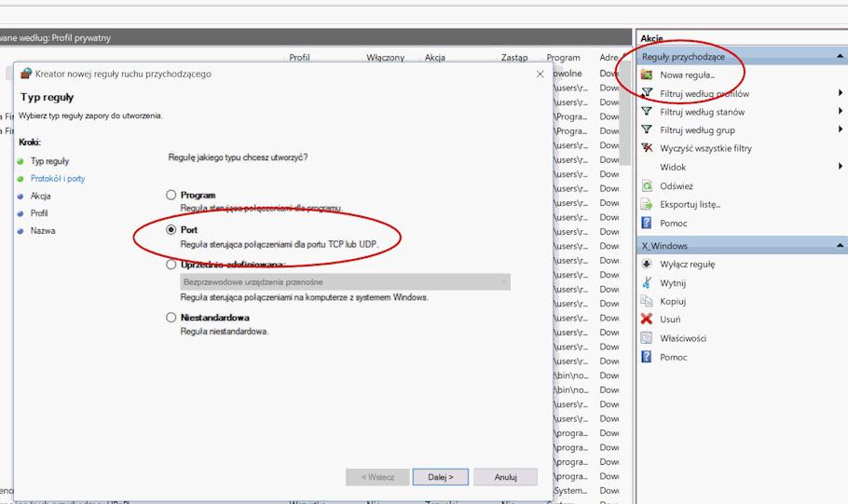Click the Wytnij scissors icon
Image resolution: width=848 pixels, height=504 pixels.
647,282
